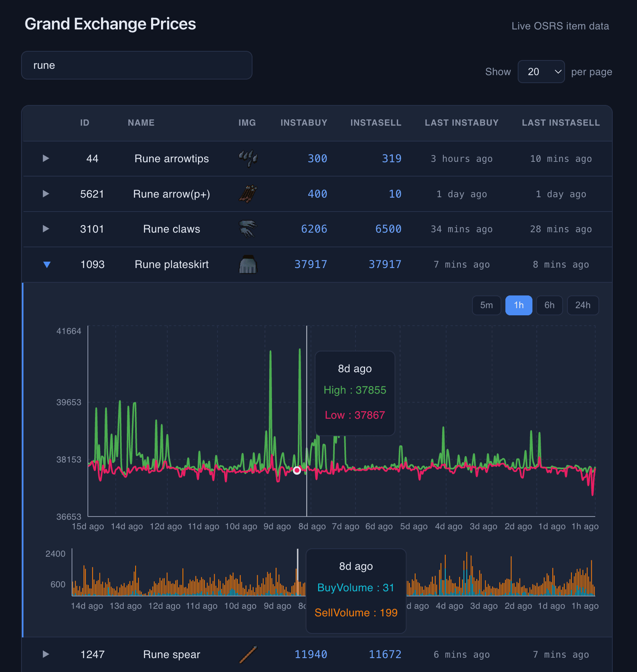Click instabuy price 11940
Image resolution: width=637 pixels, height=672 pixels.
tap(311, 655)
